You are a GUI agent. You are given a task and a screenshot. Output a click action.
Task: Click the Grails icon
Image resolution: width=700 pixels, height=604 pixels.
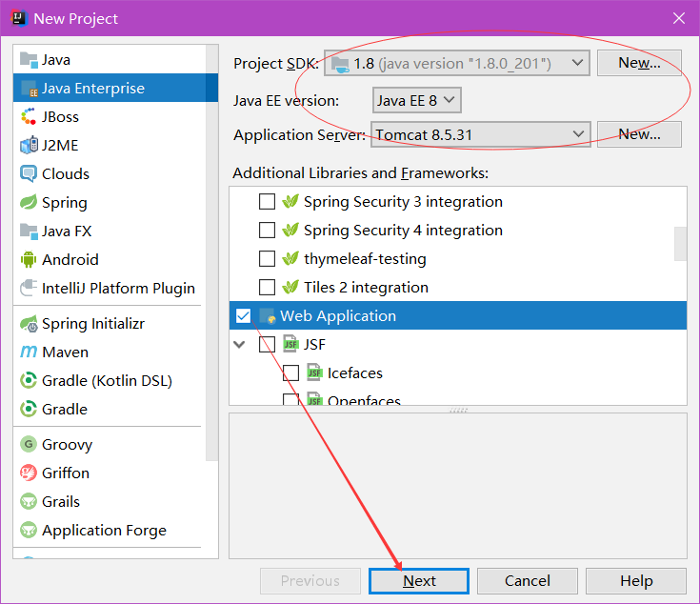[29, 501]
